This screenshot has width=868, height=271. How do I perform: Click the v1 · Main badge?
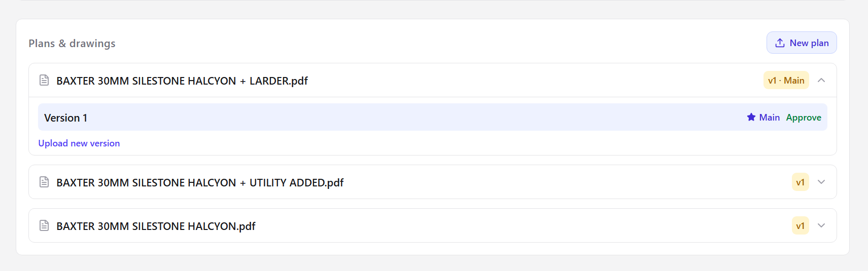(786, 80)
